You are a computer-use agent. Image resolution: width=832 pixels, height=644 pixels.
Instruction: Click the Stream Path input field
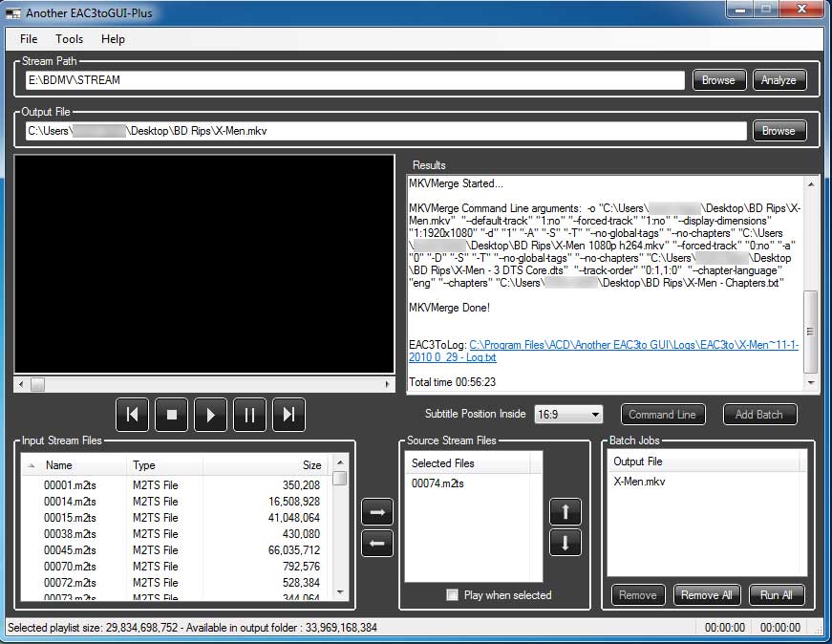[x=354, y=80]
